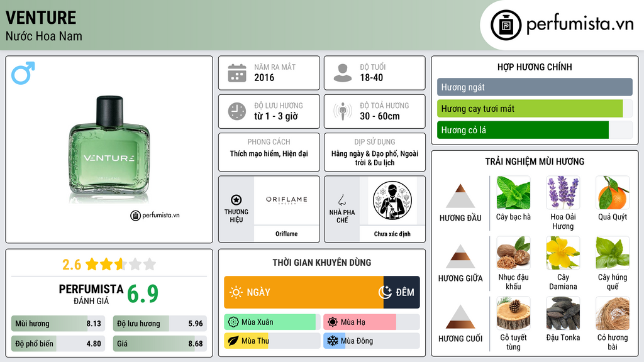
Task: Click the từ 1 - 3 giờ longevity value
Action: tap(275, 116)
